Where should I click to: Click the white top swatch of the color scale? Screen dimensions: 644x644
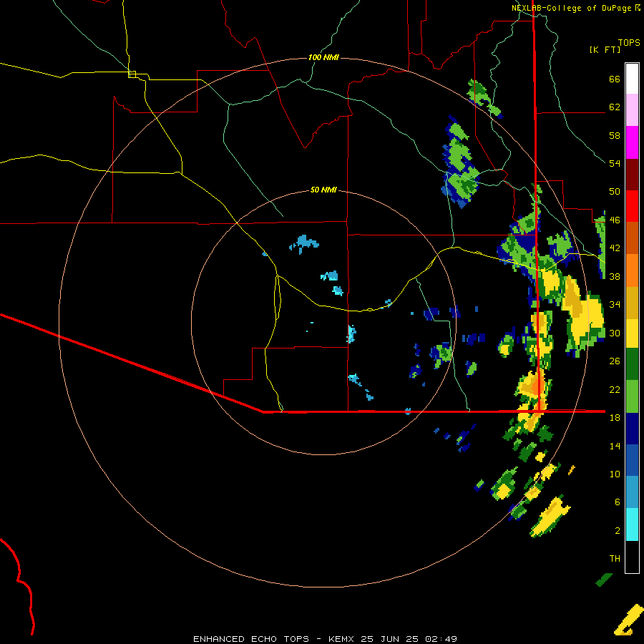point(632,79)
